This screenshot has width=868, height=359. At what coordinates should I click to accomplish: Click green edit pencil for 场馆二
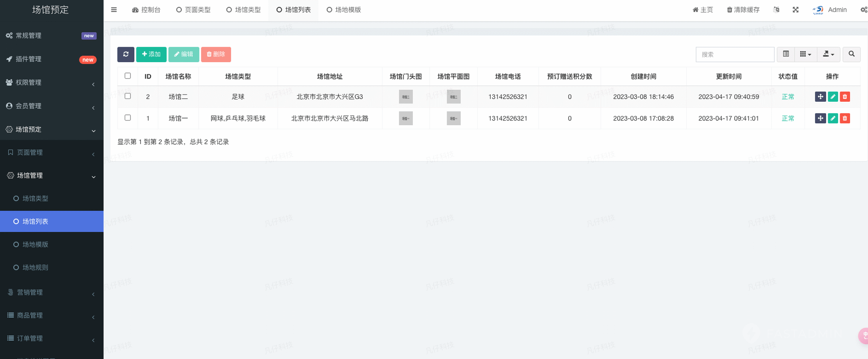pyautogui.click(x=832, y=97)
